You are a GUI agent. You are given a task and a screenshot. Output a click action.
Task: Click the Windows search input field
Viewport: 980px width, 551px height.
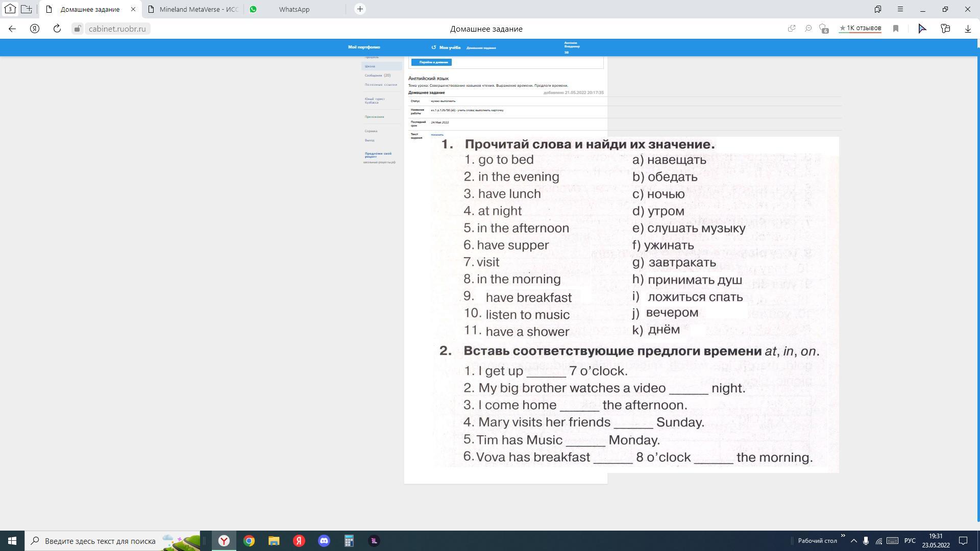[x=100, y=541]
